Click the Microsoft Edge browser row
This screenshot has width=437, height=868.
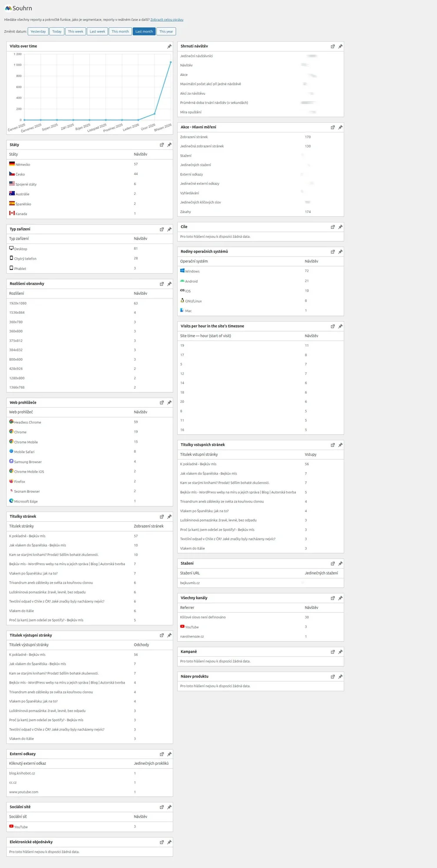pos(89,501)
